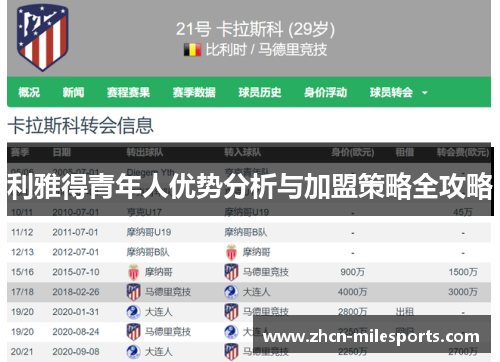Click Monaco crest in the 2015-07-10 row
The image size is (500, 362).
click(x=133, y=272)
